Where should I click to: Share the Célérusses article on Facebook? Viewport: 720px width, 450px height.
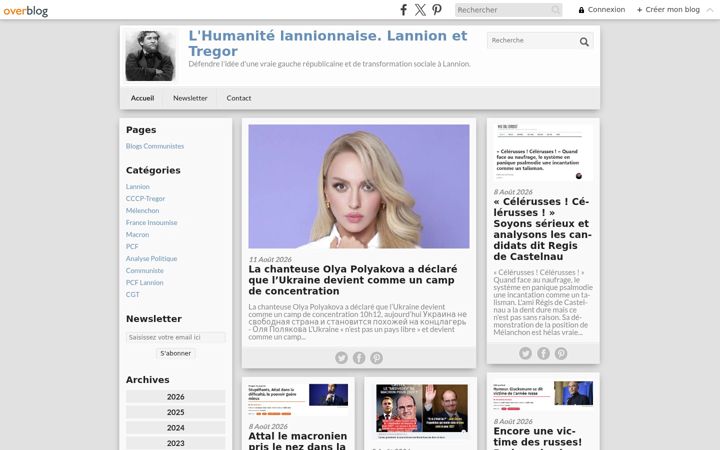pyautogui.click(x=543, y=353)
